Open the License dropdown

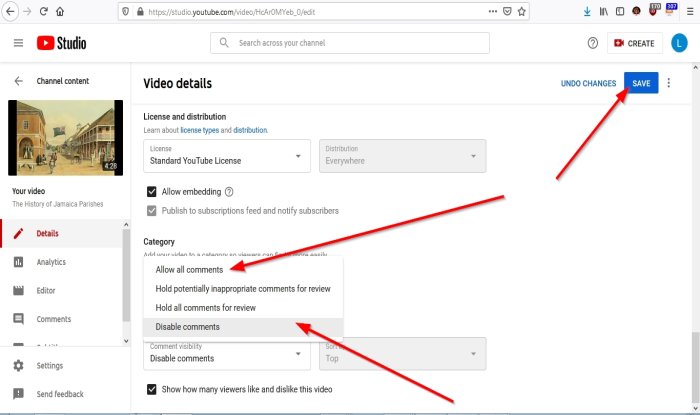pos(227,156)
